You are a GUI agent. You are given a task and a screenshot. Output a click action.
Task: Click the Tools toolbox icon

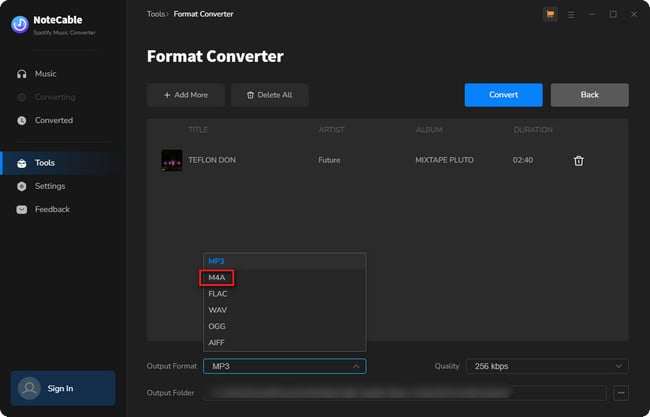(x=22, y=163)
